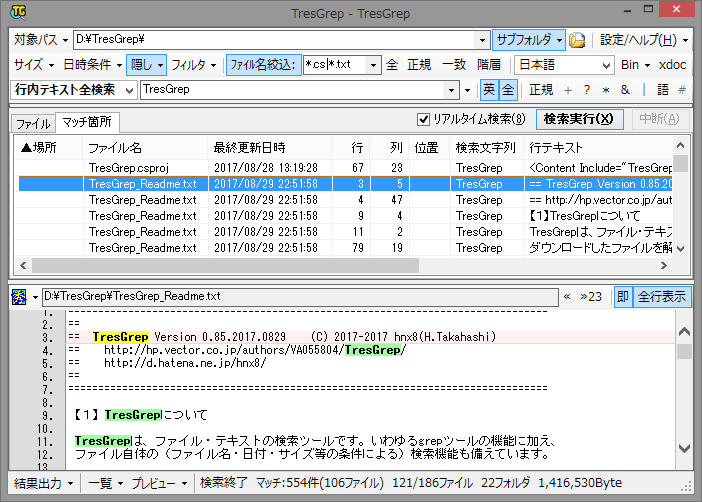Screen dimensions: 702x502
Task: Open the 一覧 status bar menu
Action: click(105, 484)
